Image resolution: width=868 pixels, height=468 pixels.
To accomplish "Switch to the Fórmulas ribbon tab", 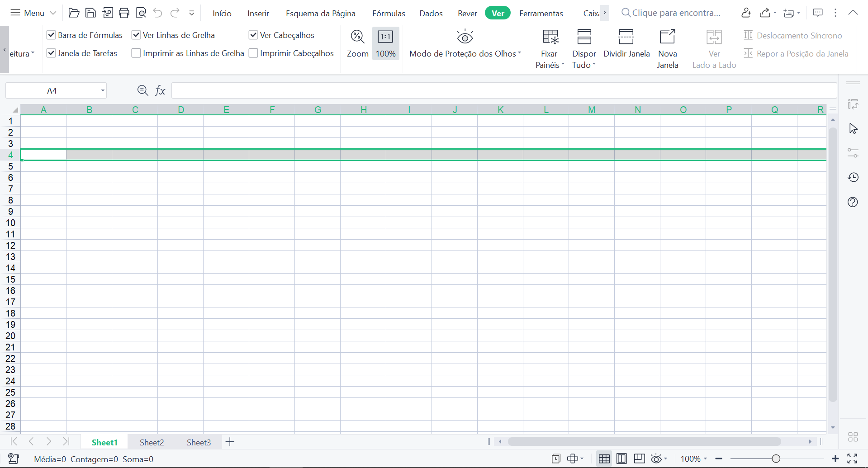I will [x=389, y=13].
